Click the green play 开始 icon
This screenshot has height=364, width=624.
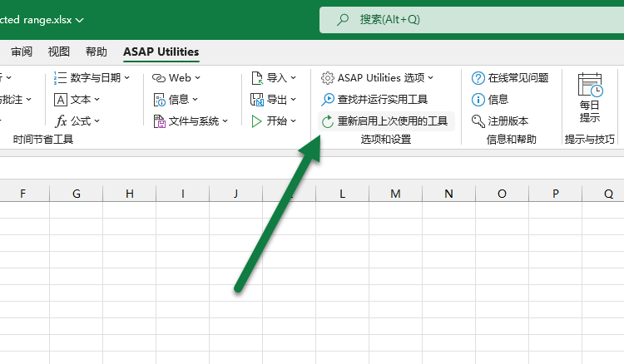pos(257,121)
